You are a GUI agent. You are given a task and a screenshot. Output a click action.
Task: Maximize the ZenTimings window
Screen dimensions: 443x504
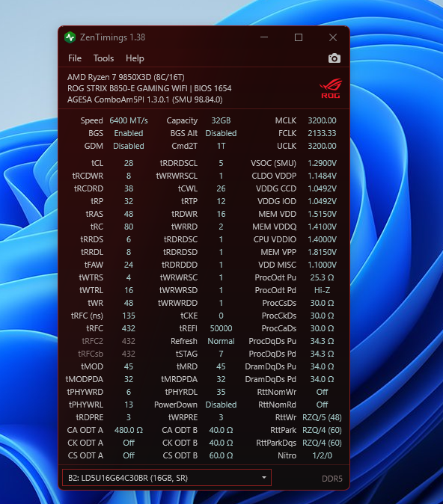(299, 37)
